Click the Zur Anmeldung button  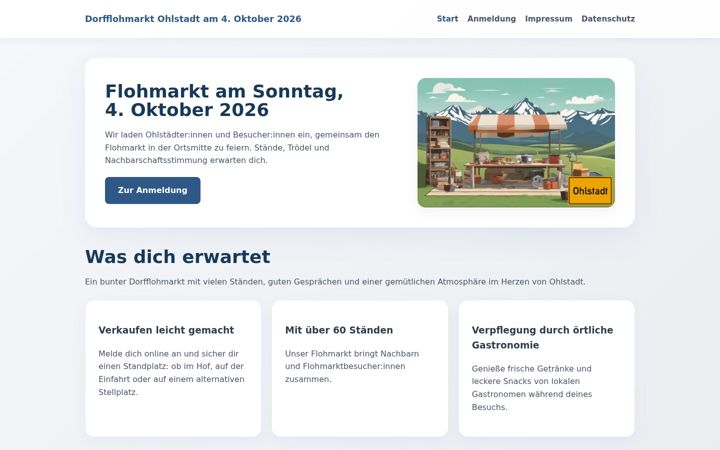click(x=152, y=190)
